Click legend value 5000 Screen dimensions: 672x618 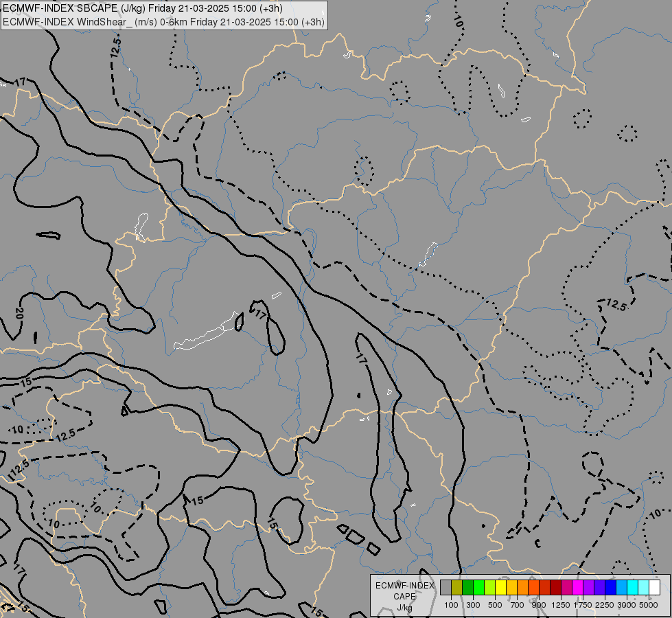pyautogui.click(x=649, y=605)
